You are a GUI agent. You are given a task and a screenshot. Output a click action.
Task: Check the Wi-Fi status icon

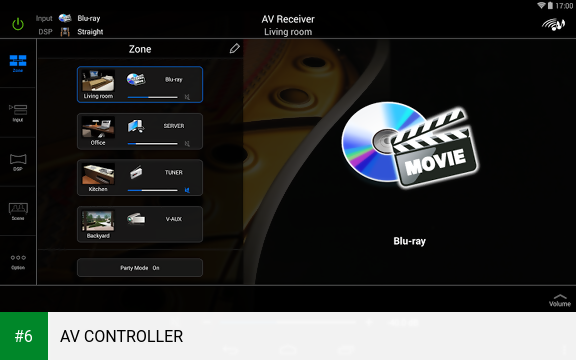tap(541, 5)
